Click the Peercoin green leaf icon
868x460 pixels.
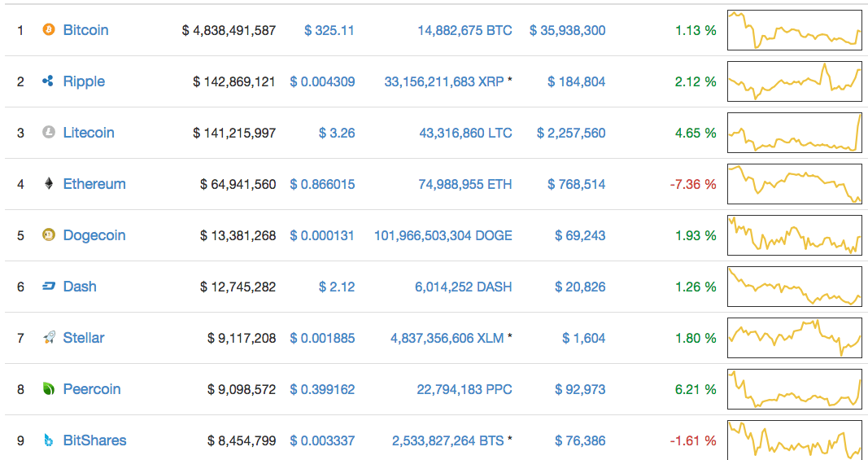coord(48,389)
